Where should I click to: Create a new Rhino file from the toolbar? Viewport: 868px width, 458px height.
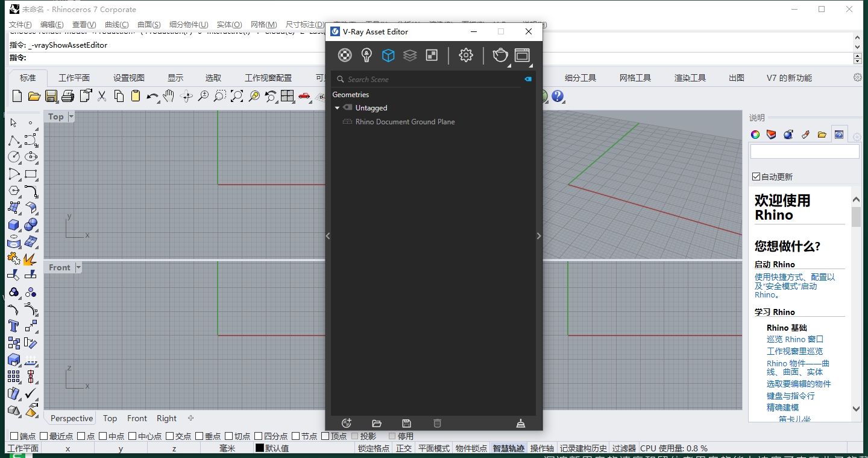pyautogui.click(x=17, y=96)
